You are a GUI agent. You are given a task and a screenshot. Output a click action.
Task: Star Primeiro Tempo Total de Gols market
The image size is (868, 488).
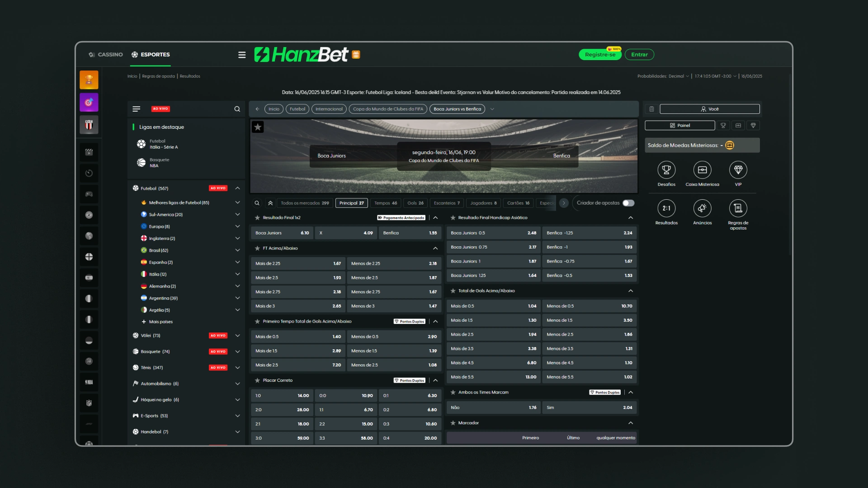[x=257, y=322]
